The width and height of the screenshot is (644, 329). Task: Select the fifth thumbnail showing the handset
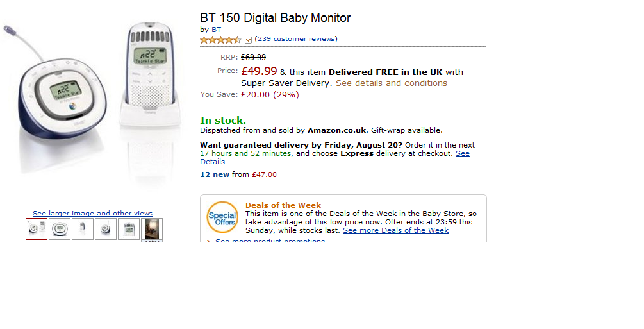click(129, 229)
